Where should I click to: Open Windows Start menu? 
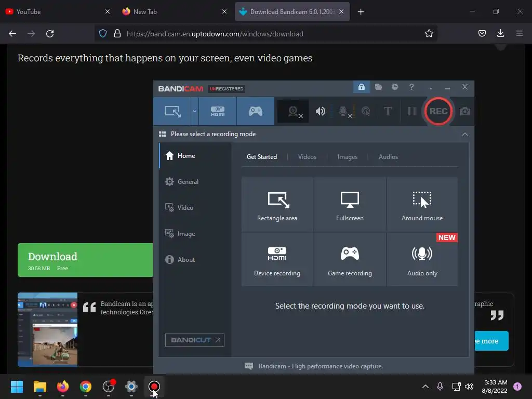[17, 387]
